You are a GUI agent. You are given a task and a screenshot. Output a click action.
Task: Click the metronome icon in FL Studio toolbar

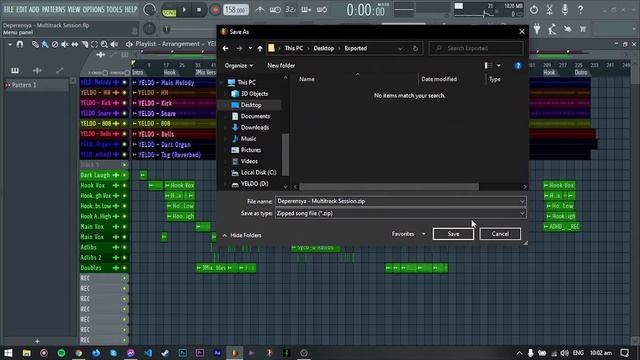tap(260, 9)
